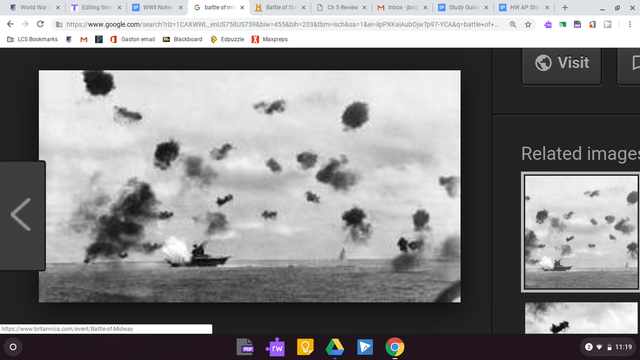
Task: Open the launcher circle button on the shelf
Action: 13,347
